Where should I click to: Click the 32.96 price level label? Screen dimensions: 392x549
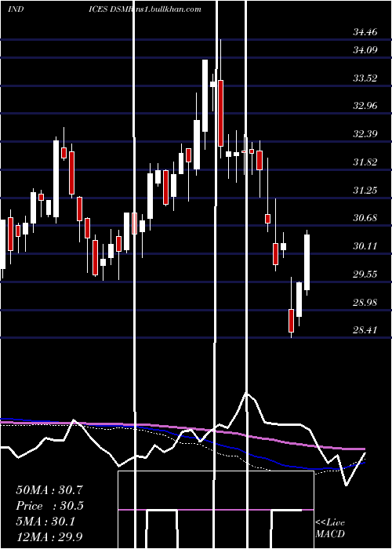click(365, 106)
